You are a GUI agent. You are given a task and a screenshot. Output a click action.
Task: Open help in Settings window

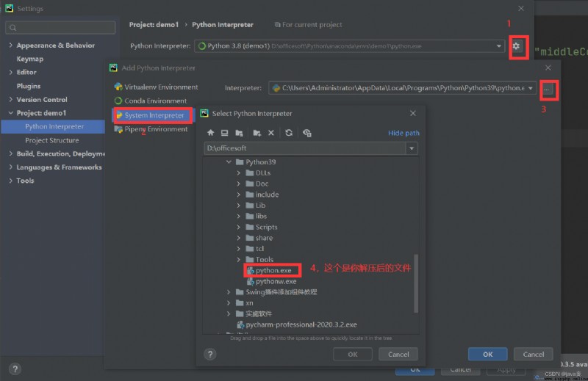15,369
